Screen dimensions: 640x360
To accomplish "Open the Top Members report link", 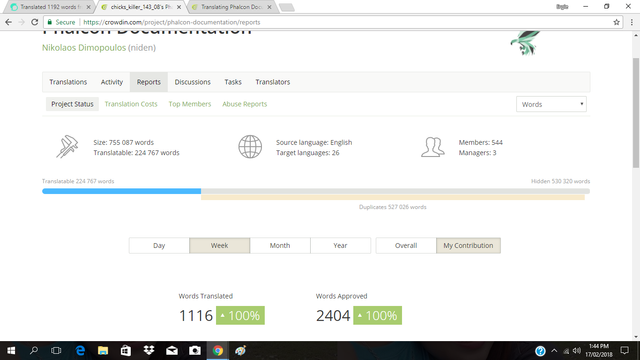I will pyautogui.click(x=190, y=104).
